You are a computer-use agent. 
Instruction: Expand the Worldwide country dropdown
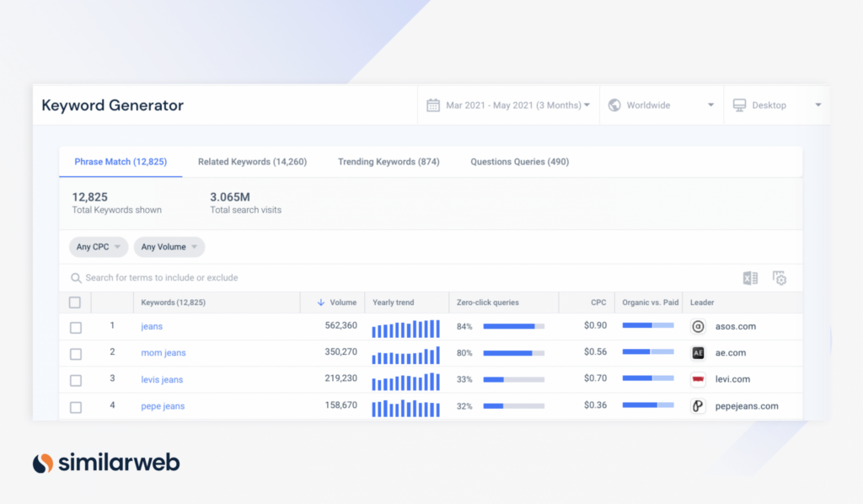coord(710,105)
